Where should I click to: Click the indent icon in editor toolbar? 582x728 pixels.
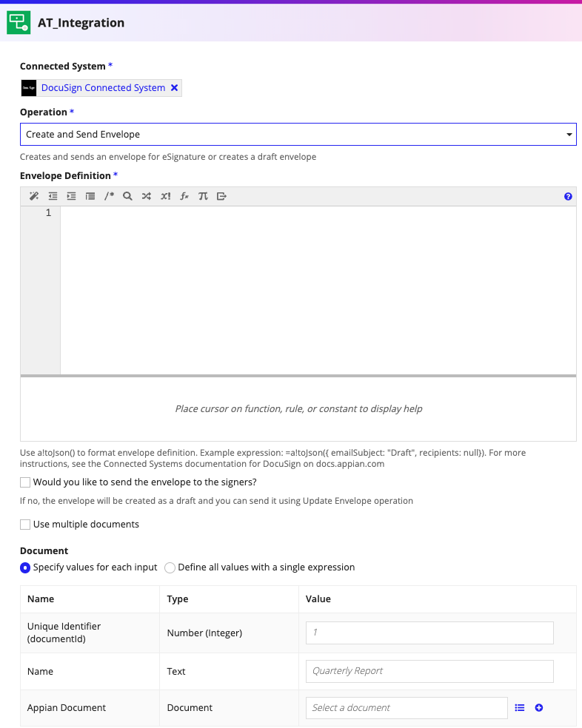click(x=71, y=196)
